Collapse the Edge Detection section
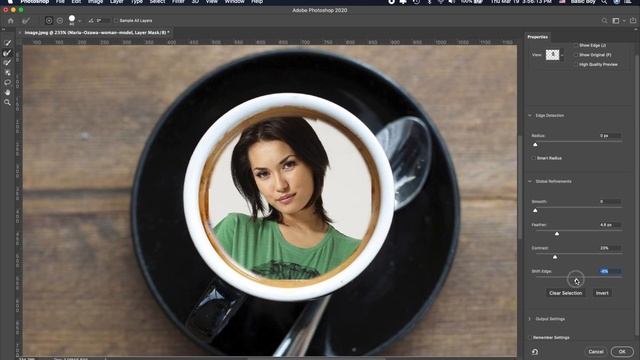The height and width of the screenshot is (360, 640). [530, 116]
